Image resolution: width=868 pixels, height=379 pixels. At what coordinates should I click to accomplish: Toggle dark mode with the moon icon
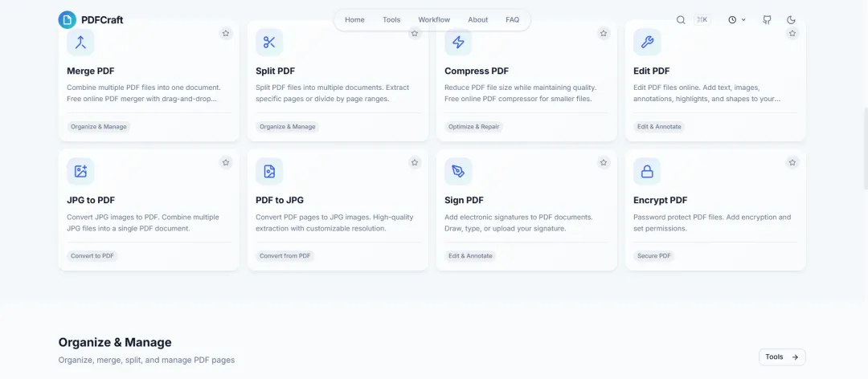coord(791,20)
